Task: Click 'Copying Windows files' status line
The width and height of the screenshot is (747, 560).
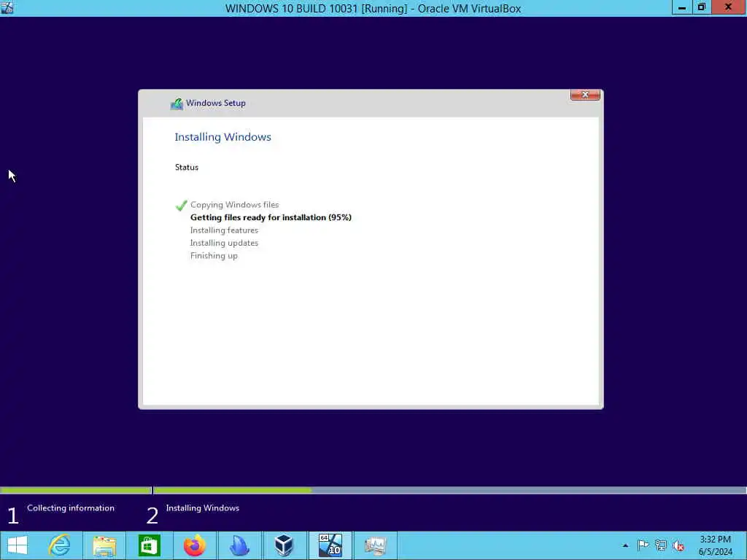Action: [234, 205]
